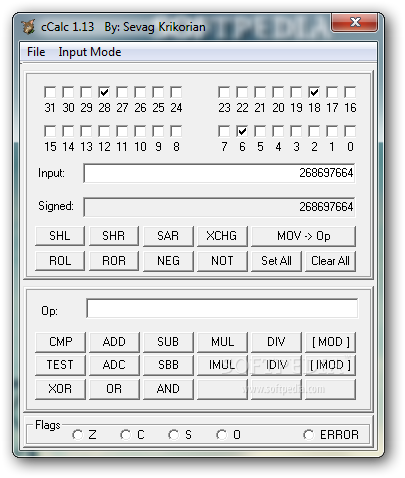Click the Op operand field

[x=222, y=308]
